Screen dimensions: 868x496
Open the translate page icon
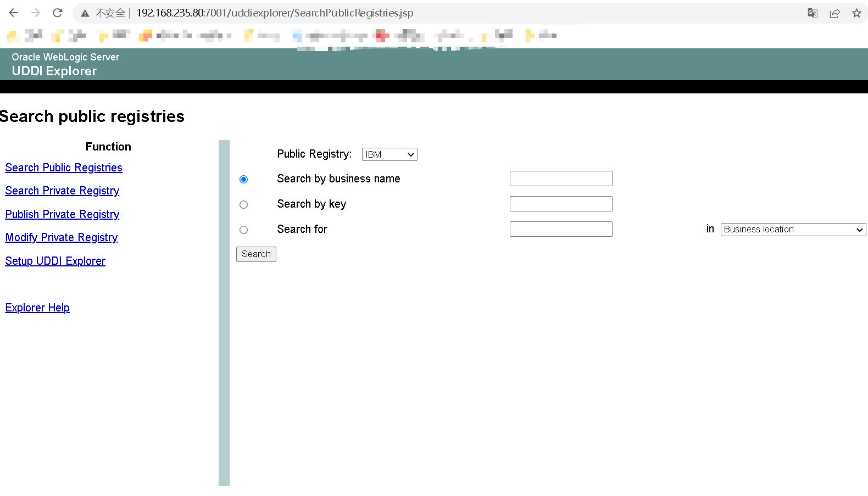tap(813, 13)
